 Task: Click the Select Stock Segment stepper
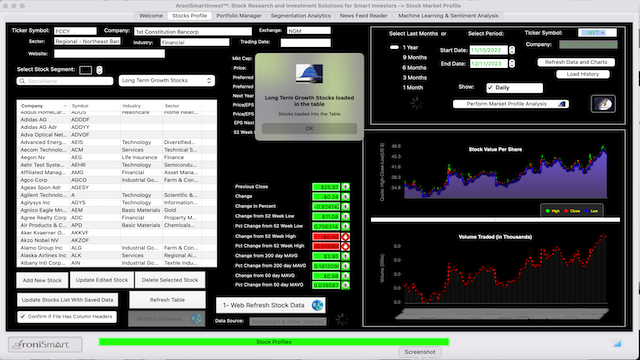tap(99, 70)
